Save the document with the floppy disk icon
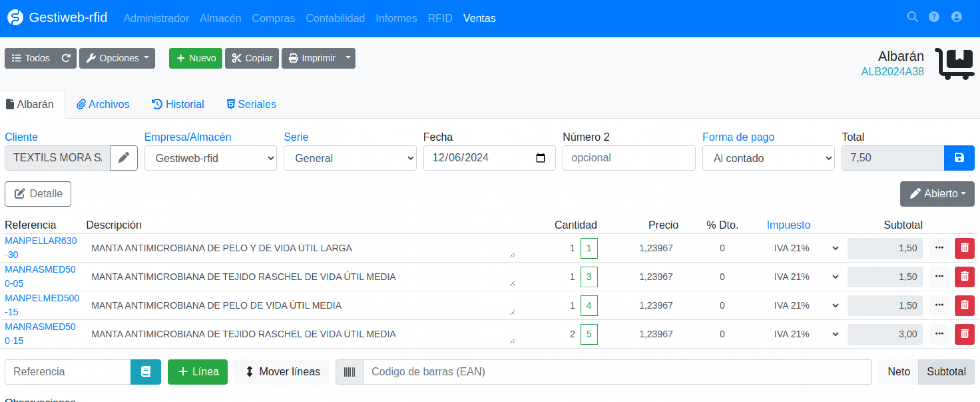Screen dimensions: 980x402 (x=959, y=158)
